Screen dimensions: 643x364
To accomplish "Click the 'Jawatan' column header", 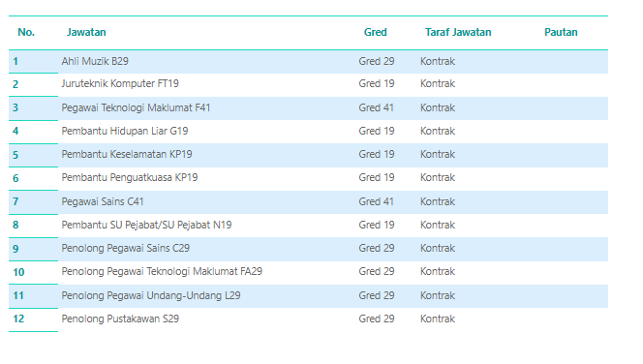I will click(86, 32).
